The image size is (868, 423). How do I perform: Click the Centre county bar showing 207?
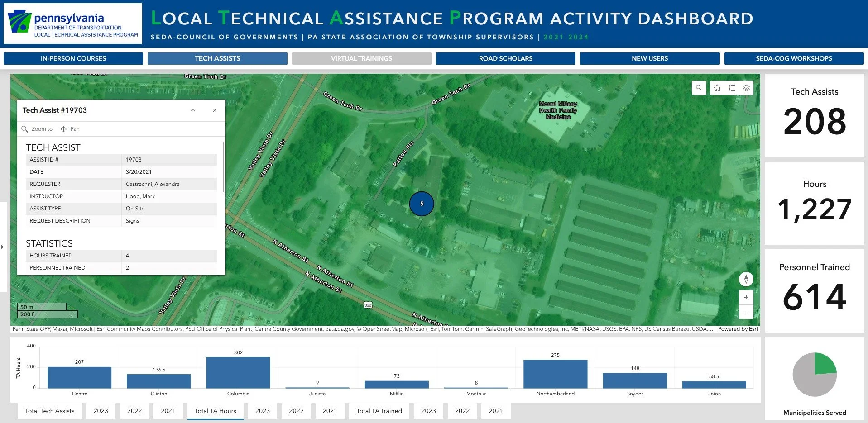79,377
